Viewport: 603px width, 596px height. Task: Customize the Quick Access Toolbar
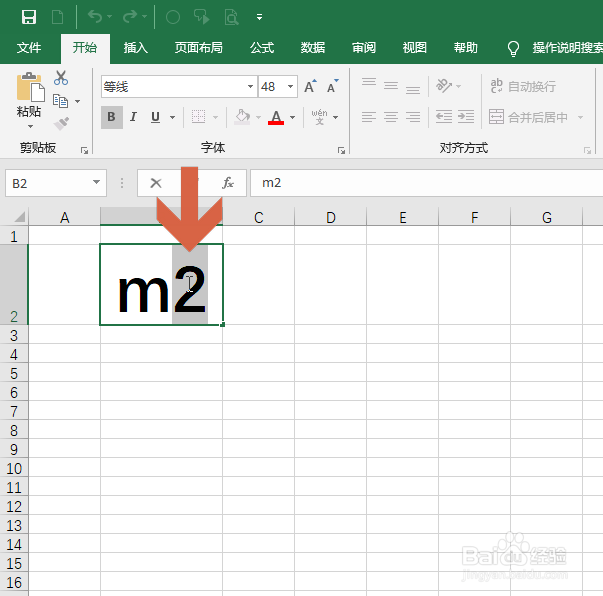pos(260,17)
